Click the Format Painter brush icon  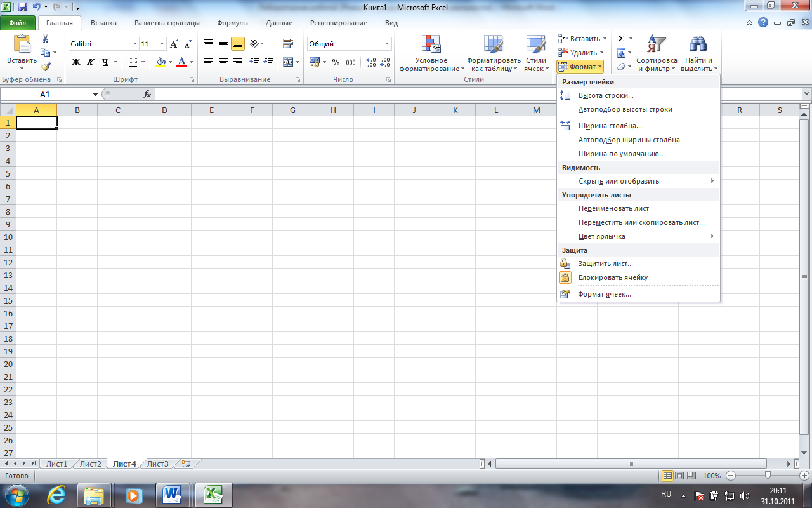pyautogui.click(x=45, y=66)
